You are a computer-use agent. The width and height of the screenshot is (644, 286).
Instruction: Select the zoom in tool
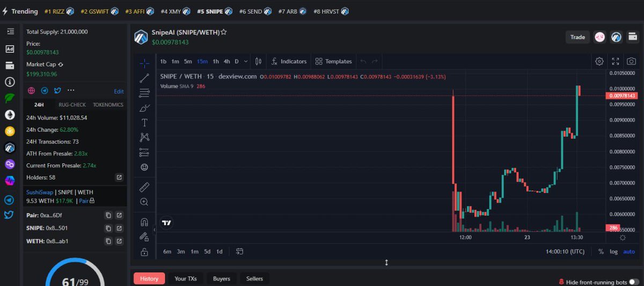[x=144, y=202]
